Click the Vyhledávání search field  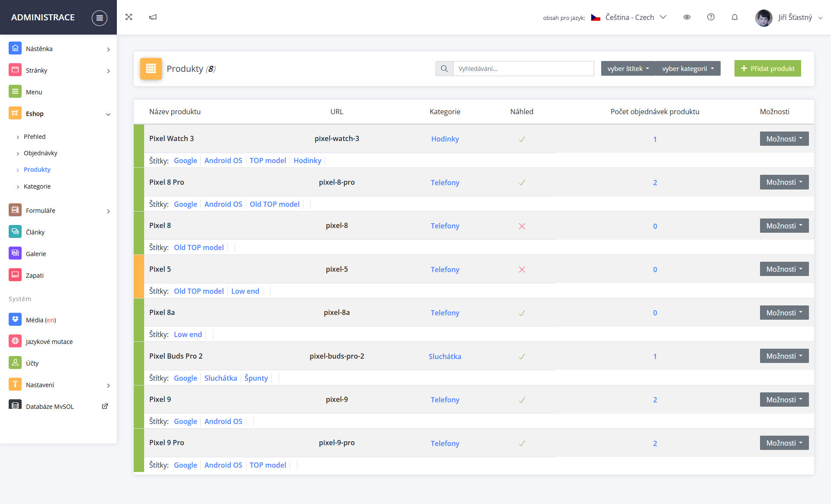(x=524, y=68)
